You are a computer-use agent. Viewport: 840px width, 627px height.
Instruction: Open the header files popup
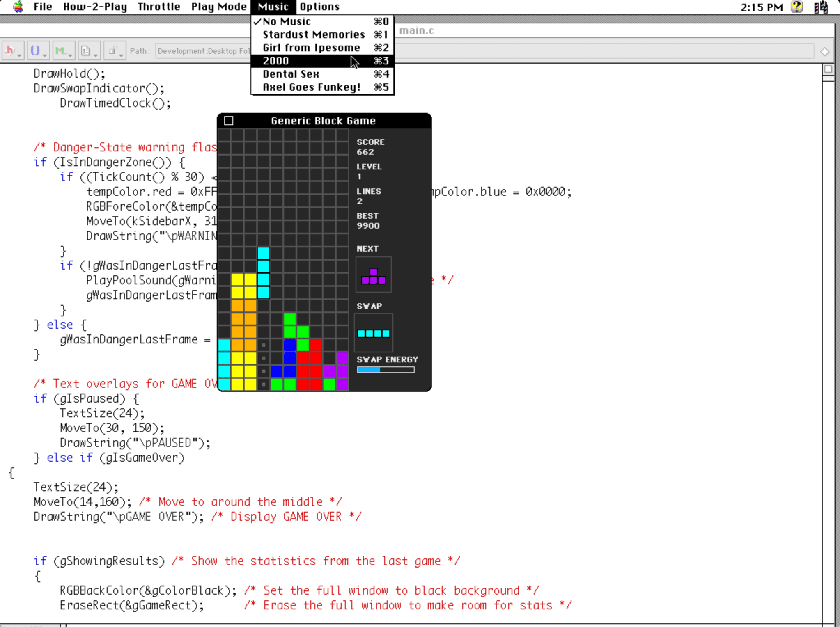coord(13,51)
